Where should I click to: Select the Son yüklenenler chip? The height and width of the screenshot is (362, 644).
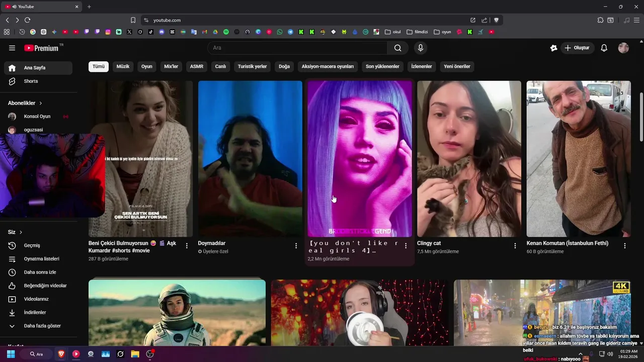coord(382,66)
